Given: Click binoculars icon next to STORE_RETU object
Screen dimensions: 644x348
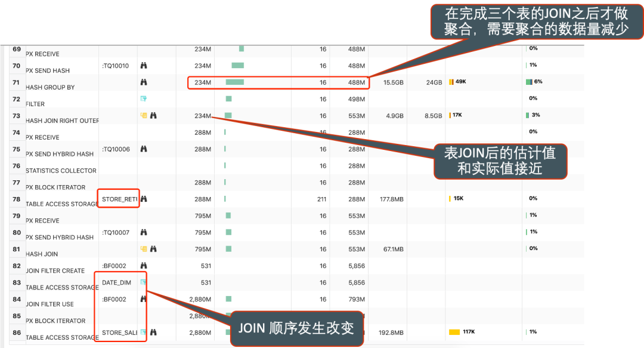Looking at the screenshot, I should (144, 199).
